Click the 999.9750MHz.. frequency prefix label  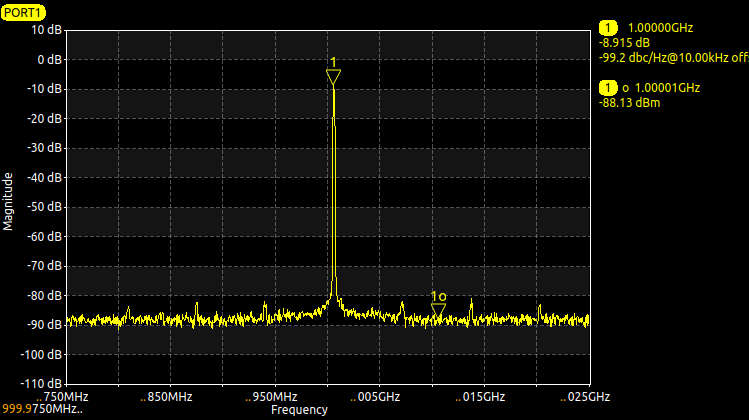point(43,409)
